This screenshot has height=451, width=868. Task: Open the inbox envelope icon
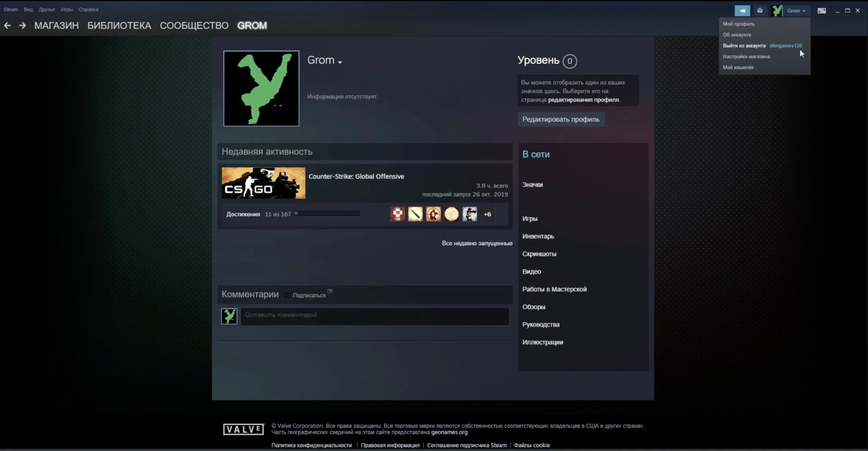(x=760, y=10)
